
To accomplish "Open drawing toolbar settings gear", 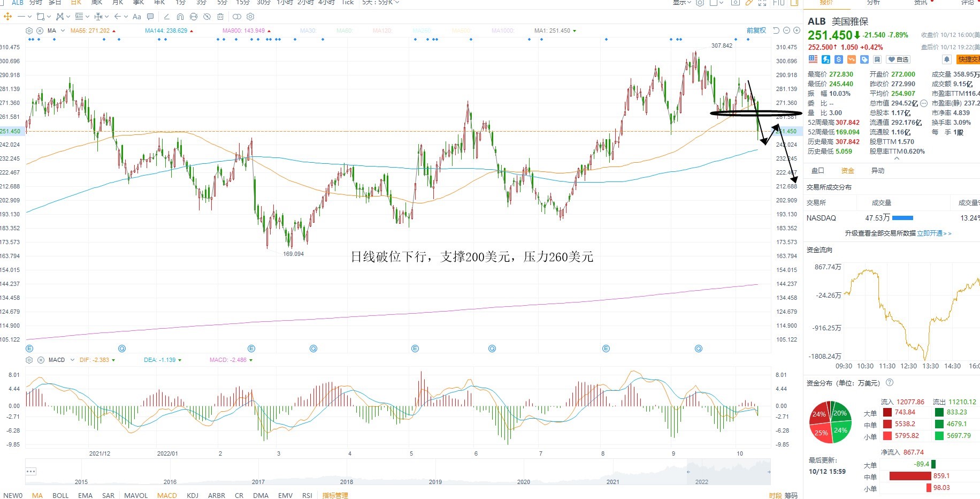I will pos(250,17).
